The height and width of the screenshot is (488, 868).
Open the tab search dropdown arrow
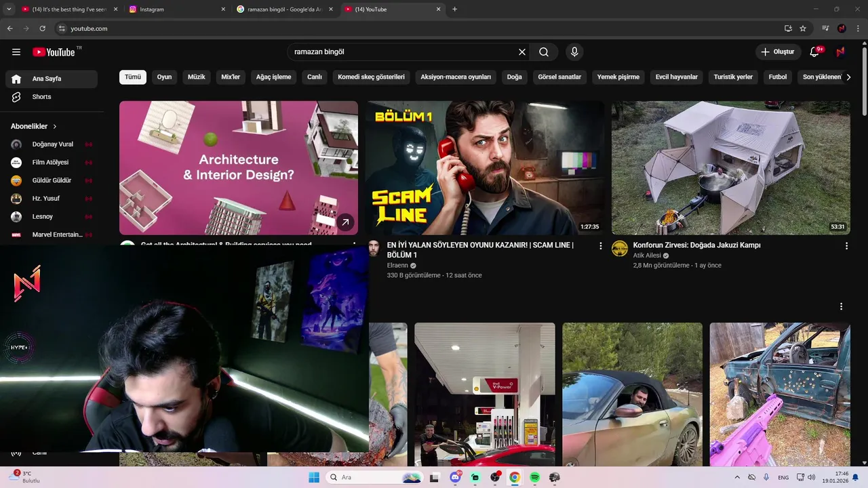9,9
